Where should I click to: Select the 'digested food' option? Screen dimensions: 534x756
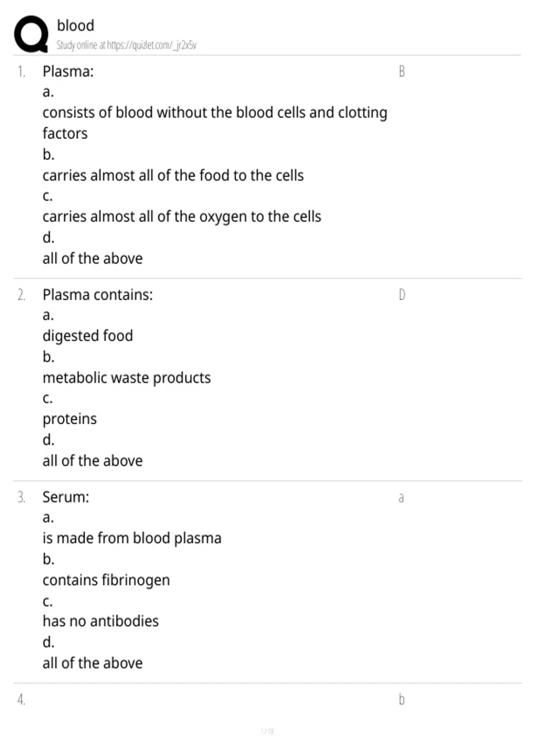click(x=88, y=336)
